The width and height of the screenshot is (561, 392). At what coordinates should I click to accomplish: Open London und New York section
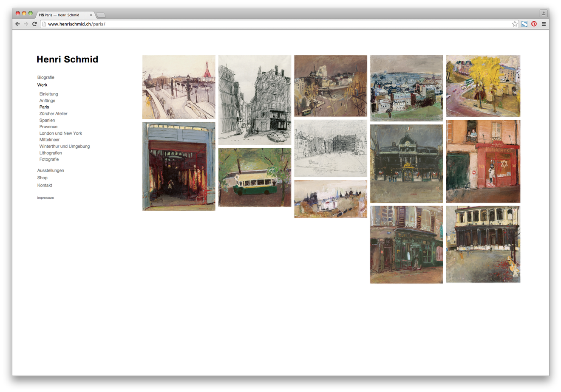61,133
